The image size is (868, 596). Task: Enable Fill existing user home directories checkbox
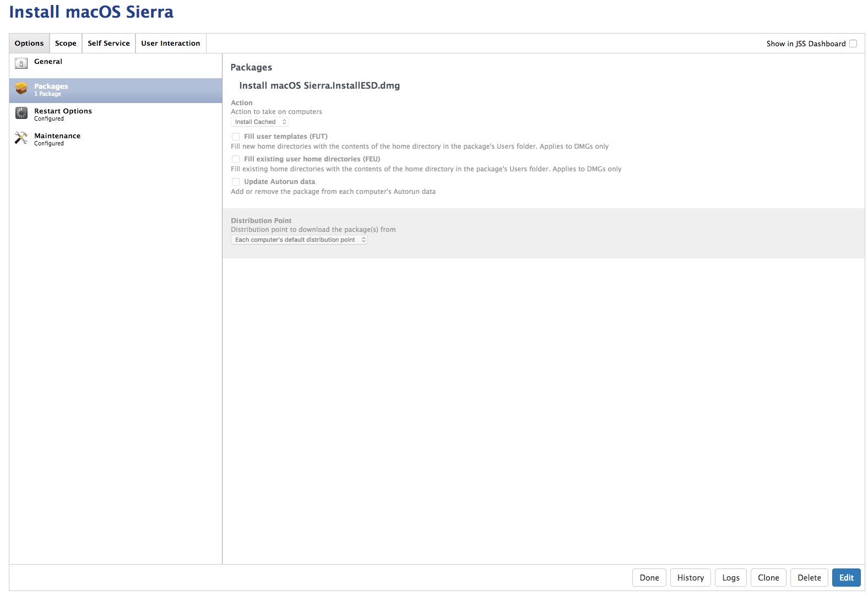(x=236, y=159)
